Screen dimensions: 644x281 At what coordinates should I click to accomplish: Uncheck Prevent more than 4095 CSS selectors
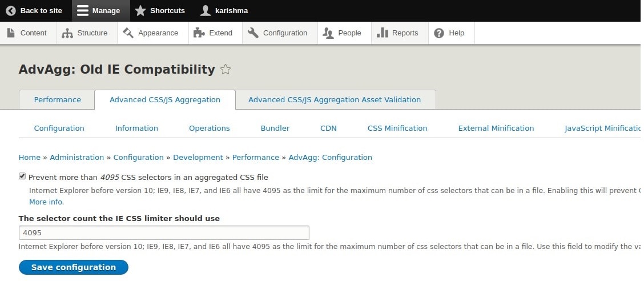point(22,176)
